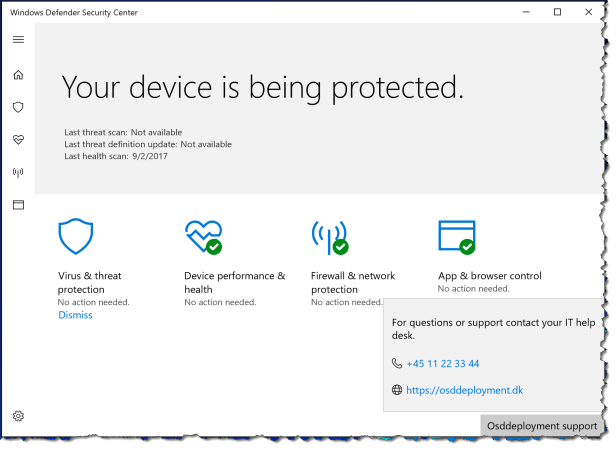Click 'Your device is being protected.' heading
The image size is (616, 450).
pos(263,88)
